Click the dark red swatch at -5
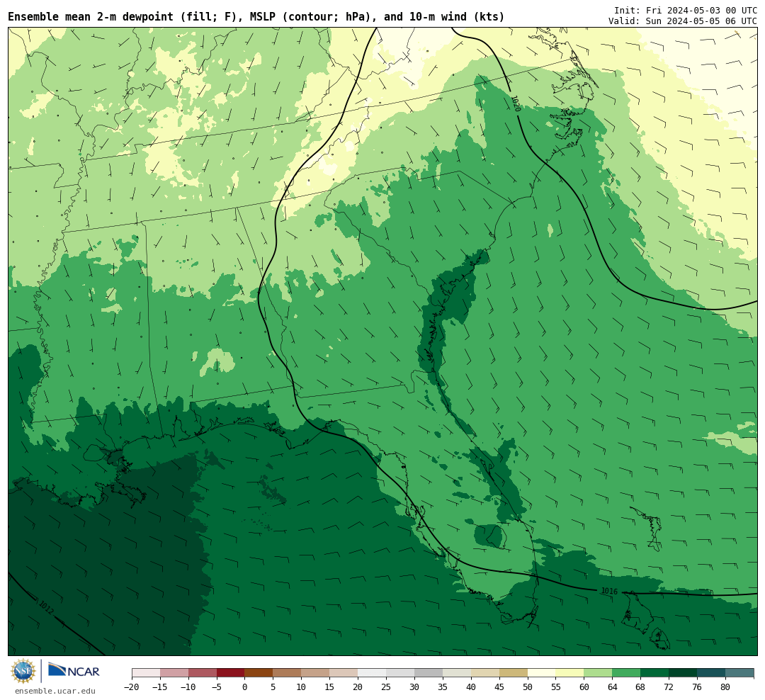765x700 pixels. pos(231,673)
